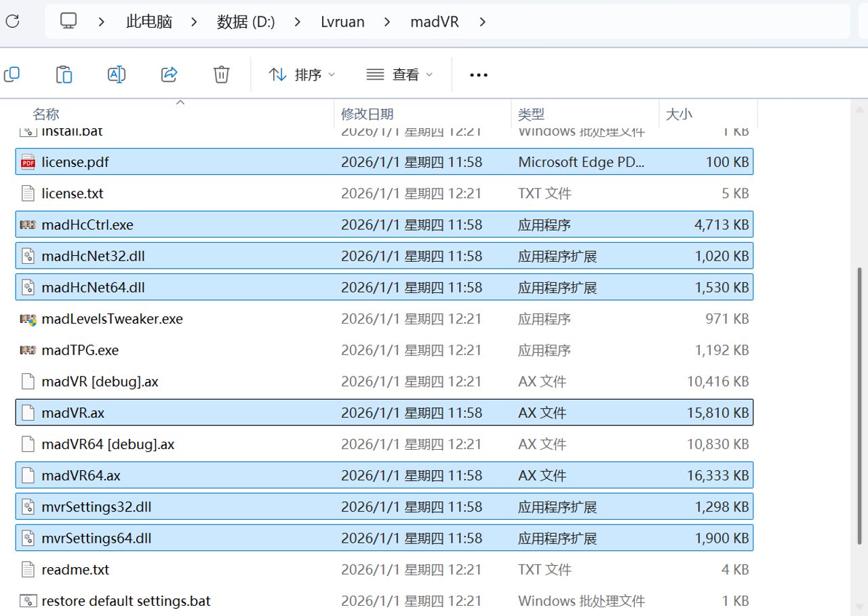The height and width of the screenshot is (616, 868).
Task: Click madVR folder in breadcrumb path
Action: click(435, 22)
